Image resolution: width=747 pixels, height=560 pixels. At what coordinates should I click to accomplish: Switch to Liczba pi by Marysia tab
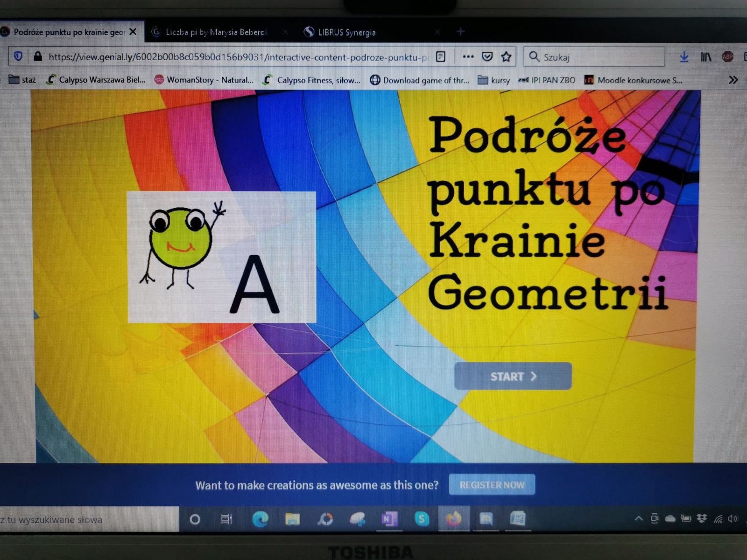[216, 32]
